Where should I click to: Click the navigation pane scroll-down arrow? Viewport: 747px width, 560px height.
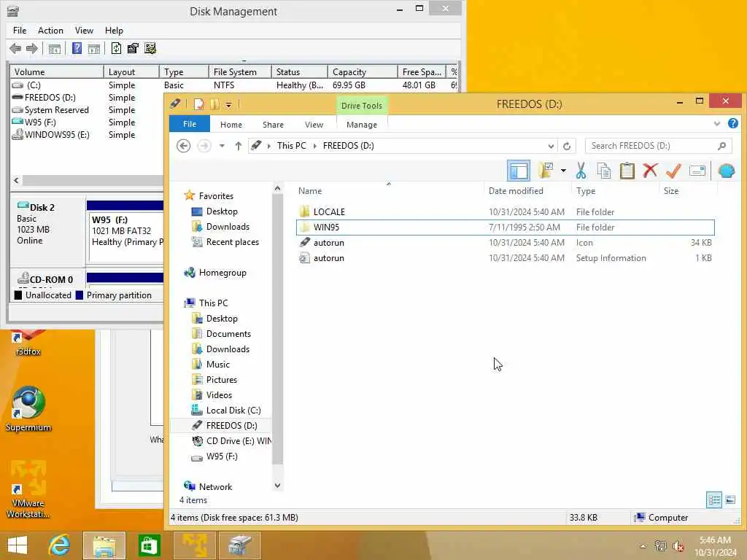coord(277,486)
